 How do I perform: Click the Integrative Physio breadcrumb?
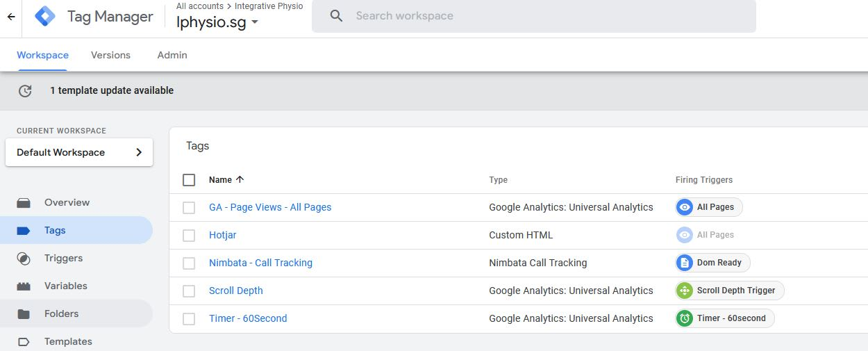269,6
